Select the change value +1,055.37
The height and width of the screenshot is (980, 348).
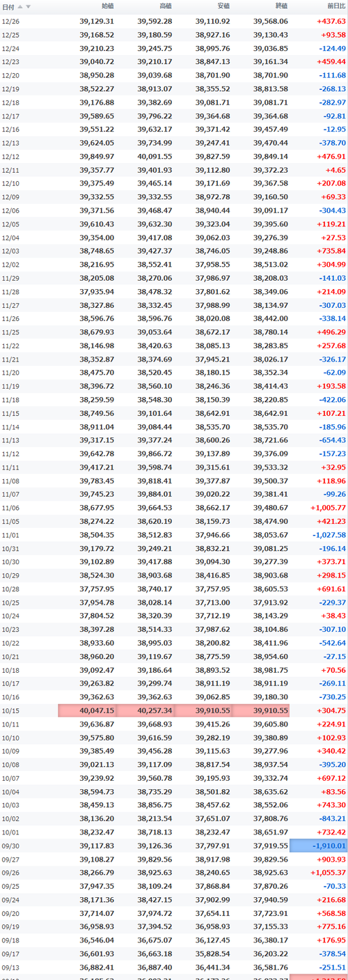[x=329, y=873]
